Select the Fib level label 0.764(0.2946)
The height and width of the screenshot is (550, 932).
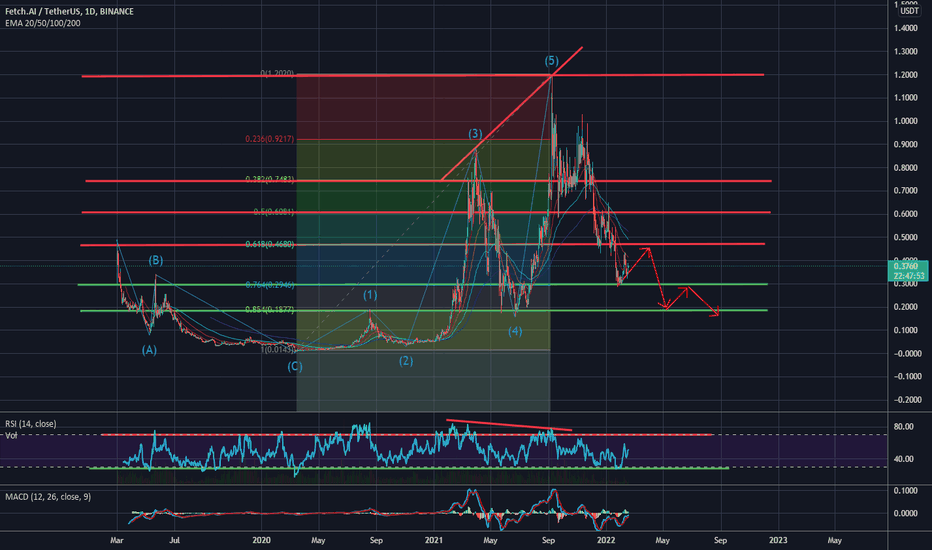point(269,285)
